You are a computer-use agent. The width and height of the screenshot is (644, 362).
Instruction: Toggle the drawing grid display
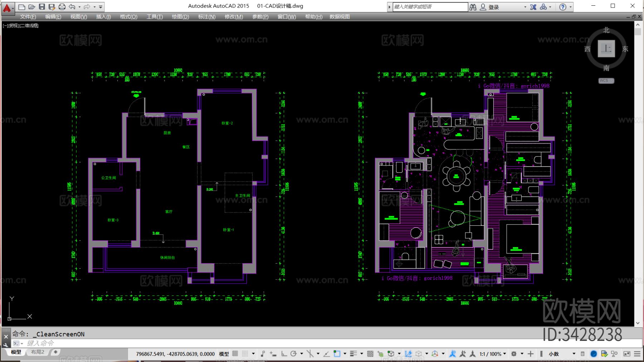click(x=235, y=353)
